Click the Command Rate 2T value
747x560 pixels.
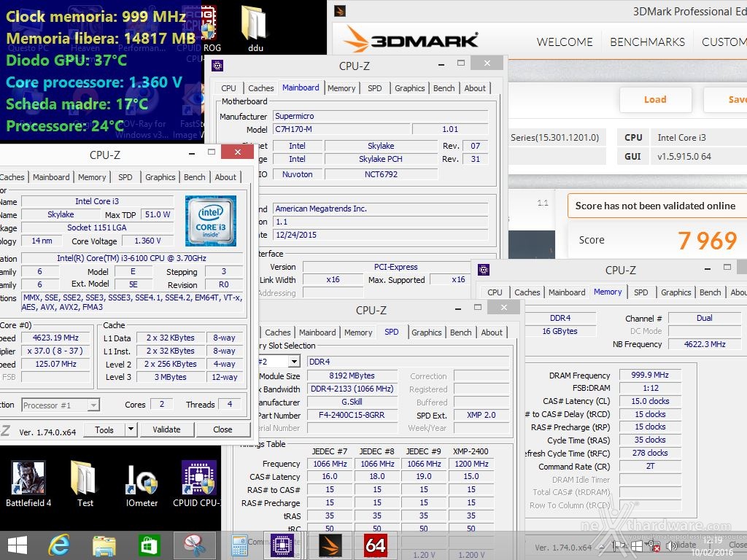pyautogui.click(x=650, y=466)
